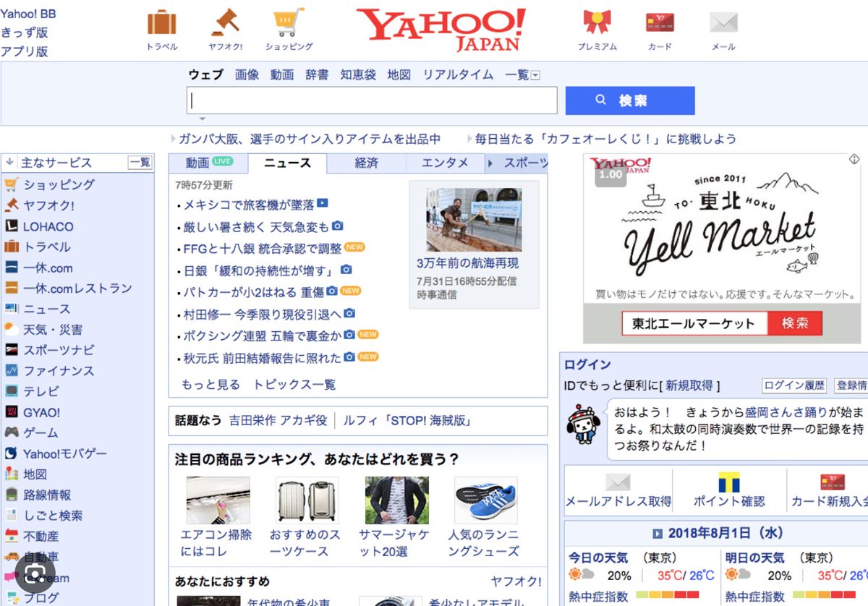Open the プレミアム ribbon icon
The height and width of the screenshot is (606, 868).
pos(597,22)
